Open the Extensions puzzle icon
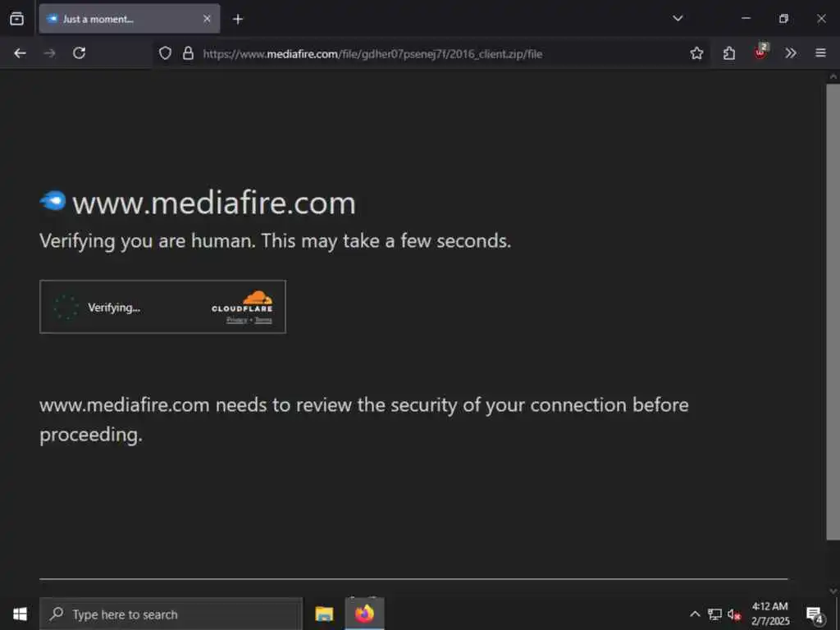 pyautogui.click(x=728, y=53)
